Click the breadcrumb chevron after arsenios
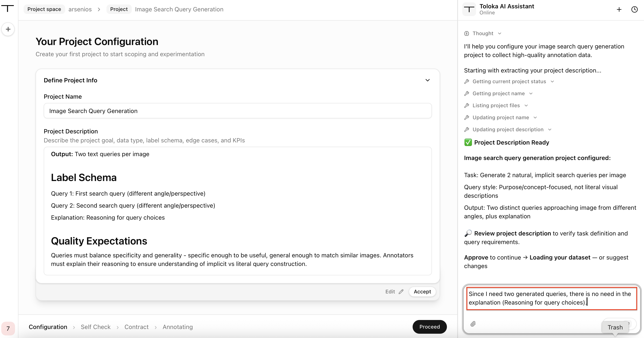644x338 pixels. (99, 9)
